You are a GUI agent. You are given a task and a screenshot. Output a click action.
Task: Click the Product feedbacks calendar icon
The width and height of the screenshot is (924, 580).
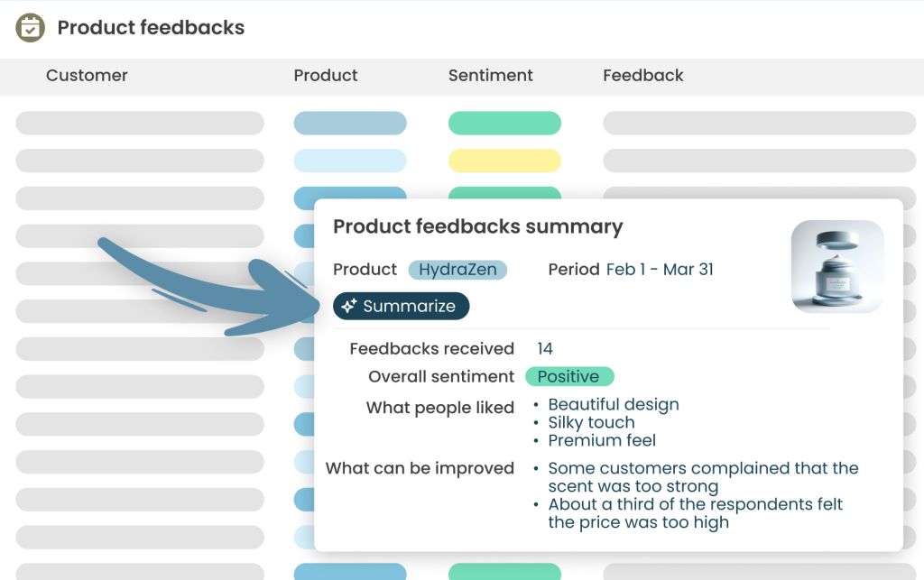tap(31, 28)
